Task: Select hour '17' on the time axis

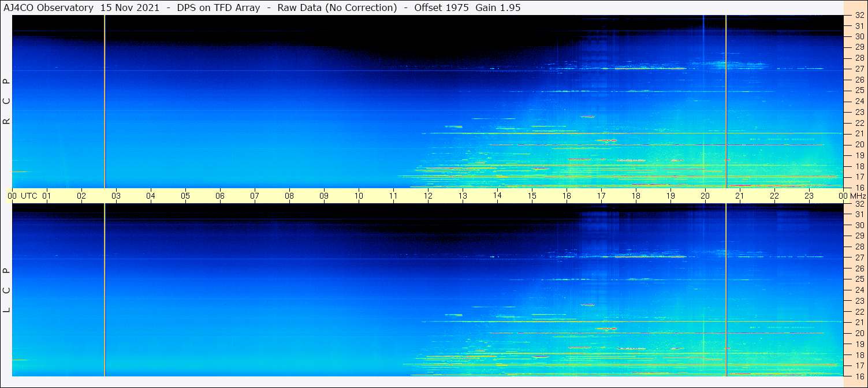Action: click(601, 196)
